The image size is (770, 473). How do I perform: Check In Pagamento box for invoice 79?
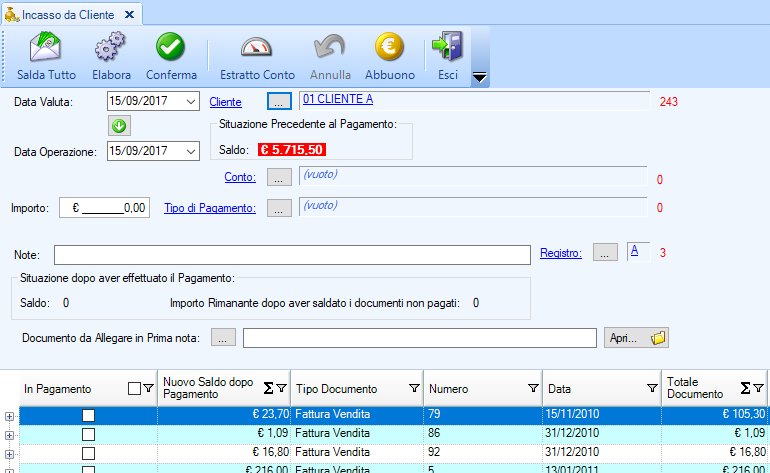88,415
